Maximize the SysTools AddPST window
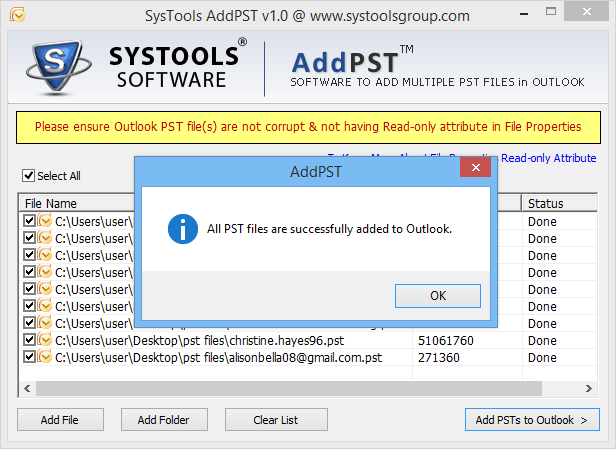The image size is (616, 449). (x=551, y=12)
